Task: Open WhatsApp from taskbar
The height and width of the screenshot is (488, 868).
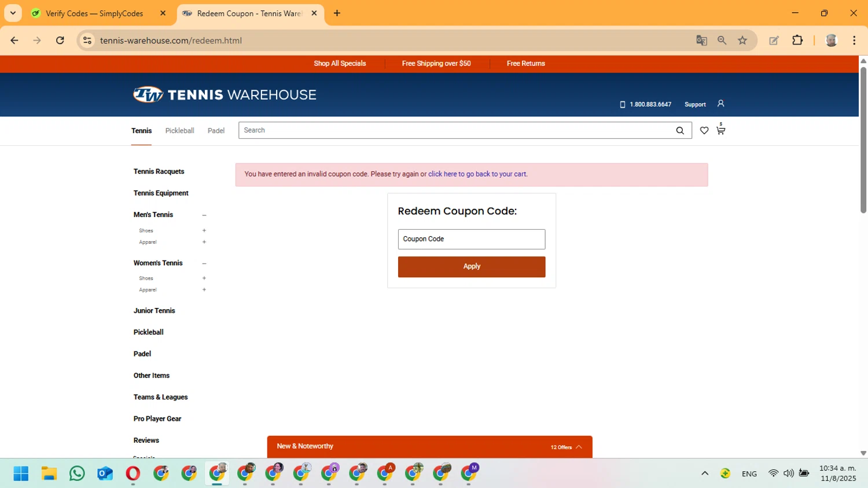Action: click(77, 474)
